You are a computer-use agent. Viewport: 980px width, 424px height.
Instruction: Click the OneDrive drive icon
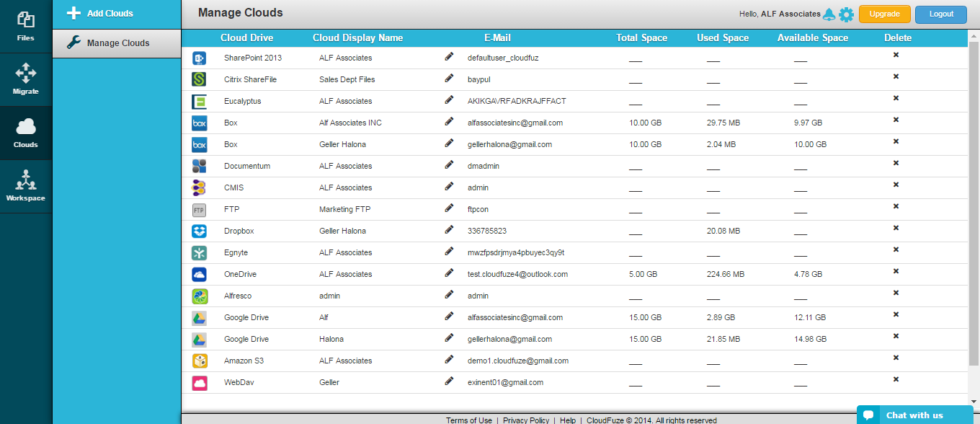(200, 275)
